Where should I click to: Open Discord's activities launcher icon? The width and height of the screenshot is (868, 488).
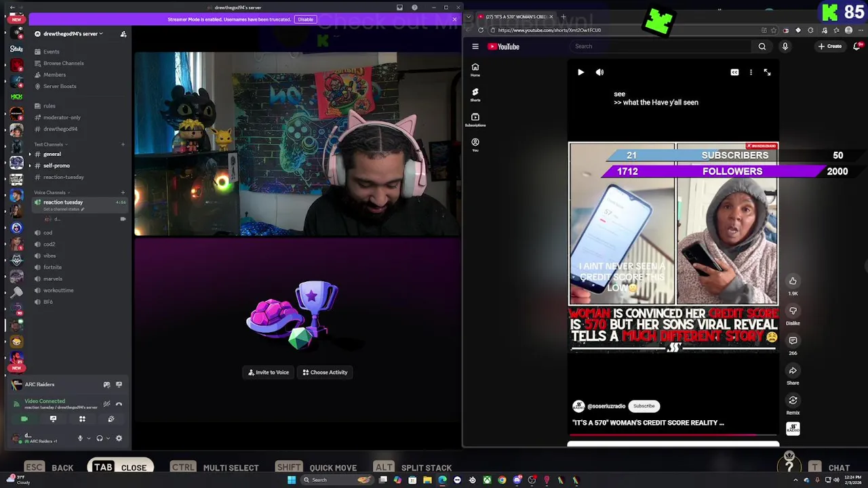tap(82, 419)
